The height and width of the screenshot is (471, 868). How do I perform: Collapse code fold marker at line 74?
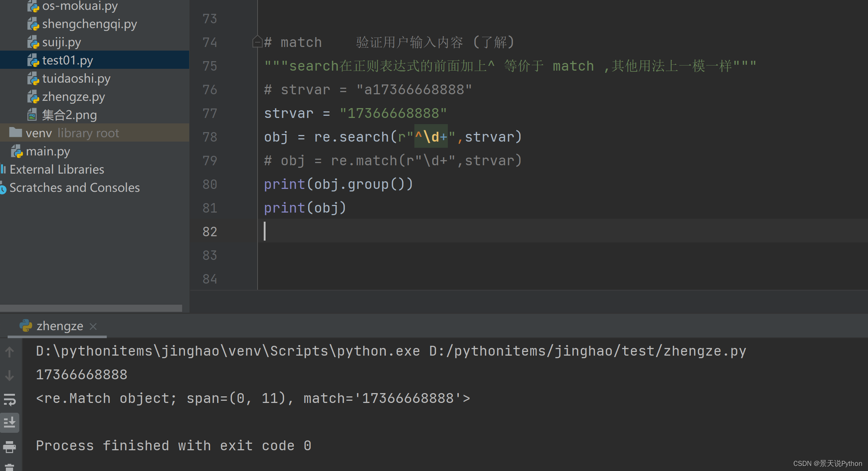257,42
